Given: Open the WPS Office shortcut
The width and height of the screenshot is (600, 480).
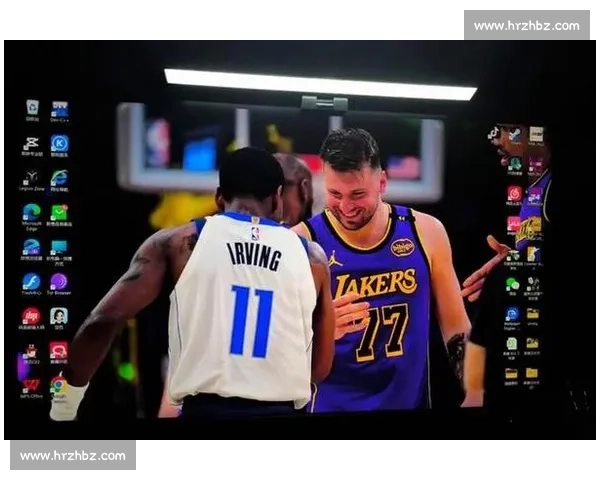Looking at the screenshot, I should coord(32,384).
